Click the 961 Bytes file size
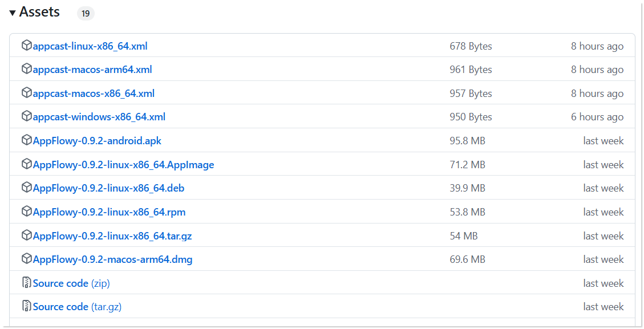Screen dimensions: 644x329 point(471,70)
